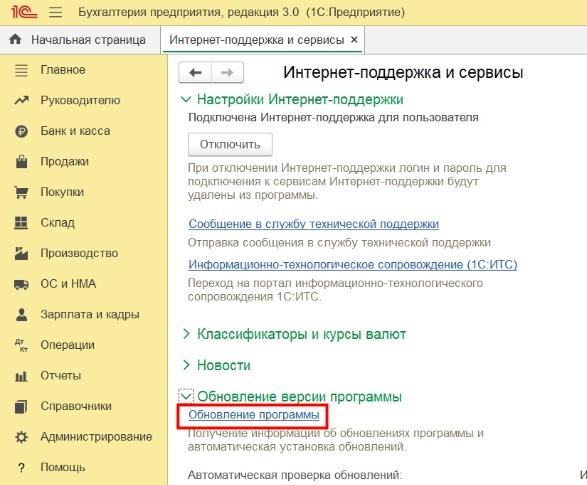Go forward with the right arrow button

tap(227, 72)
